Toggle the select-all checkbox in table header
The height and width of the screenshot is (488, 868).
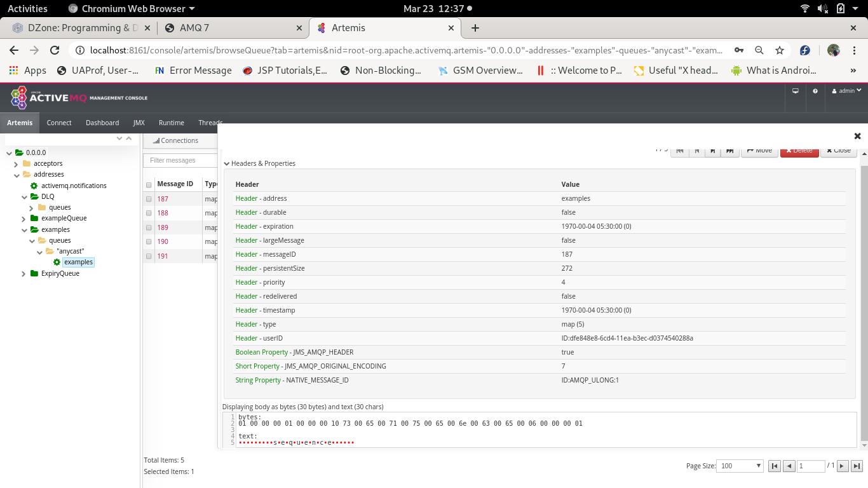click(149, 185)
